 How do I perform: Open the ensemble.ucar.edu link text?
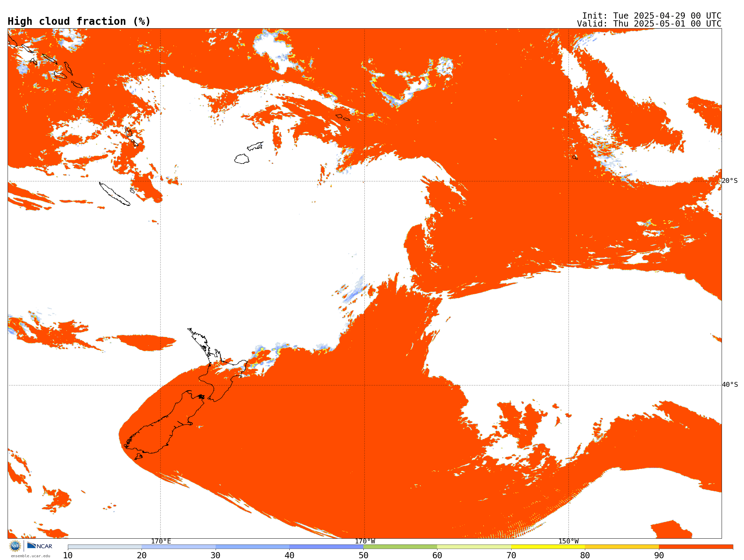pyautogui.click(x=30, y=556)
